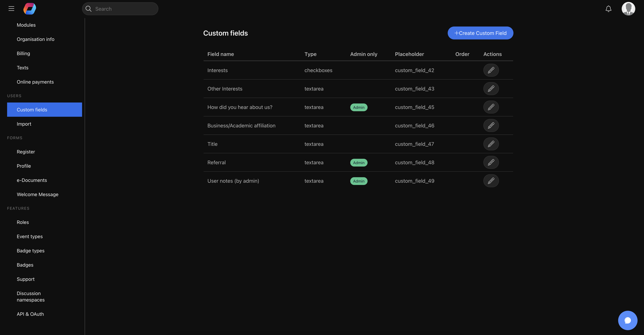Open Organisation info settings

point(36,39)
